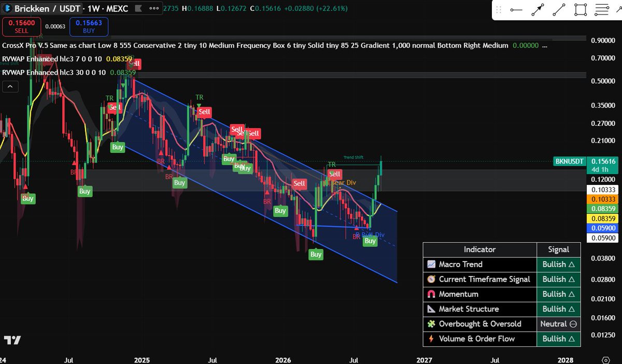
Task: Select the parallel lines fib tool
Action: tap(602, 10)
